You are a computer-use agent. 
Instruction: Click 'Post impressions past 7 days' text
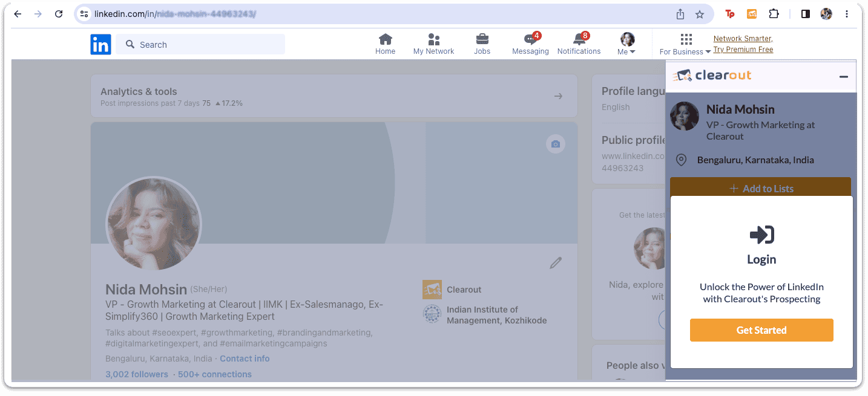[x=150, y=103]
